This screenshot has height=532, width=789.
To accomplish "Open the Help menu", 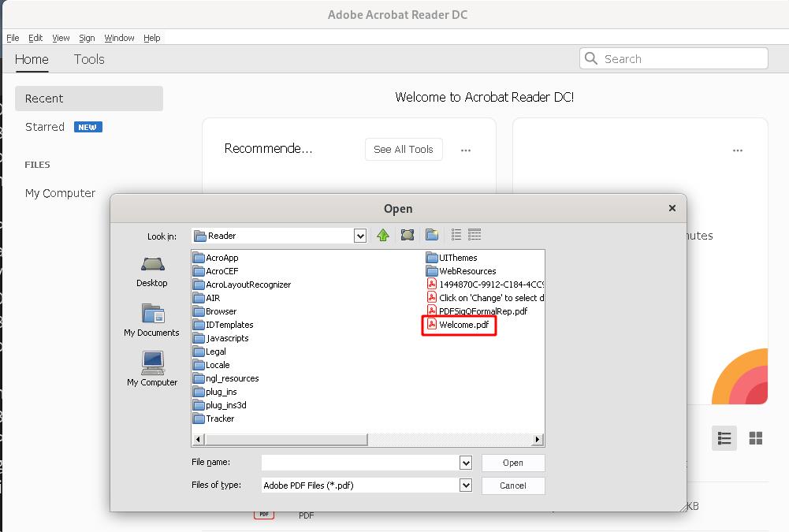I will pos(151,38).
